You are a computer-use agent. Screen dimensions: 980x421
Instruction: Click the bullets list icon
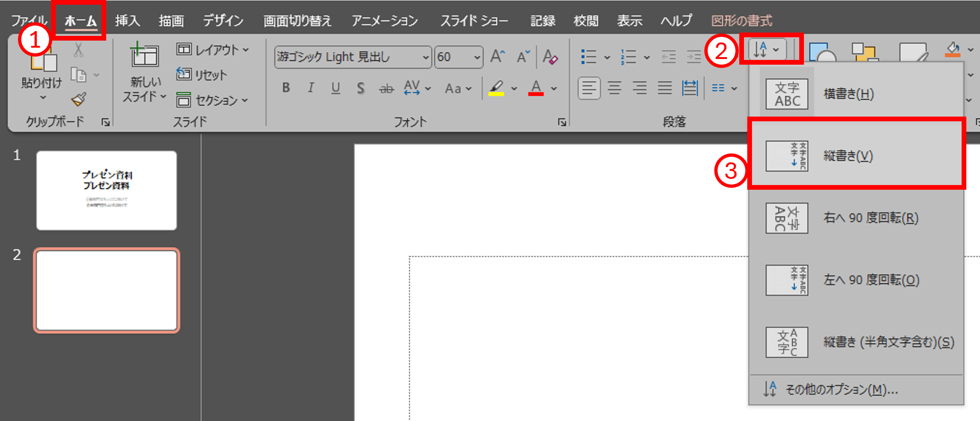[589, 57]
